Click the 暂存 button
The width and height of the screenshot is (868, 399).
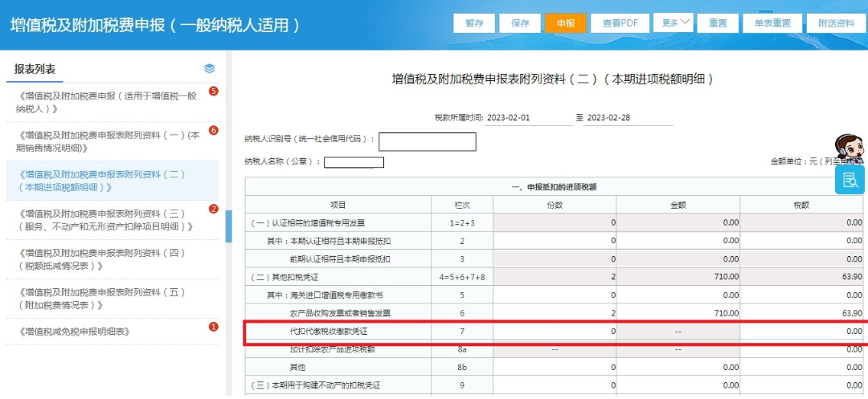pyautogui.click(x=474, y=23)
